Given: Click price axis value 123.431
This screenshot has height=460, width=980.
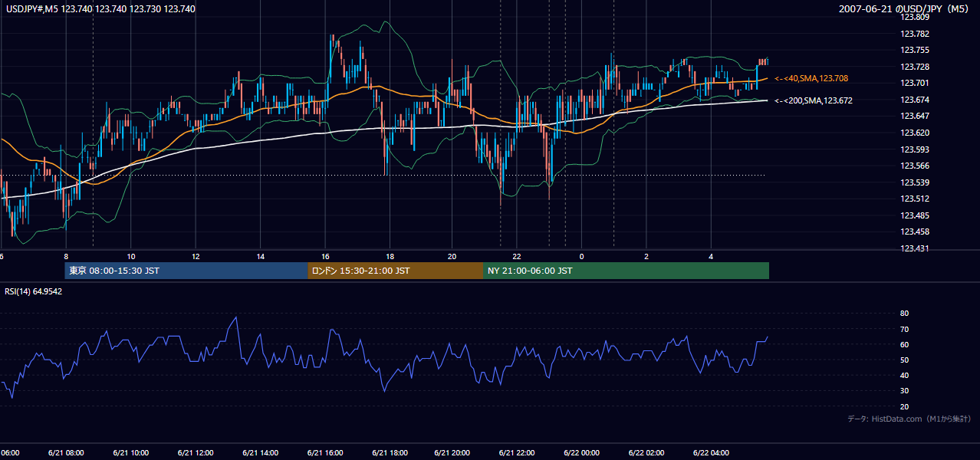Looking at the screenshot, I should tap(913, 249).
